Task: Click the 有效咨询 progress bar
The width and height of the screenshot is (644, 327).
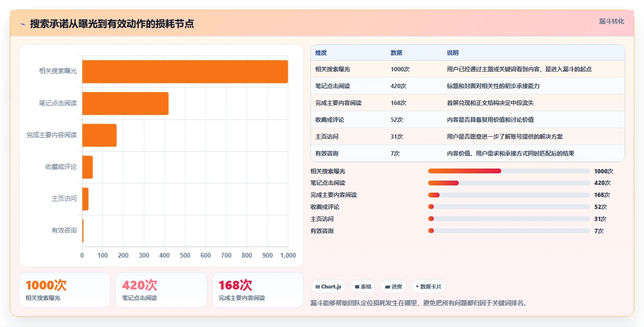Action: 509,231
